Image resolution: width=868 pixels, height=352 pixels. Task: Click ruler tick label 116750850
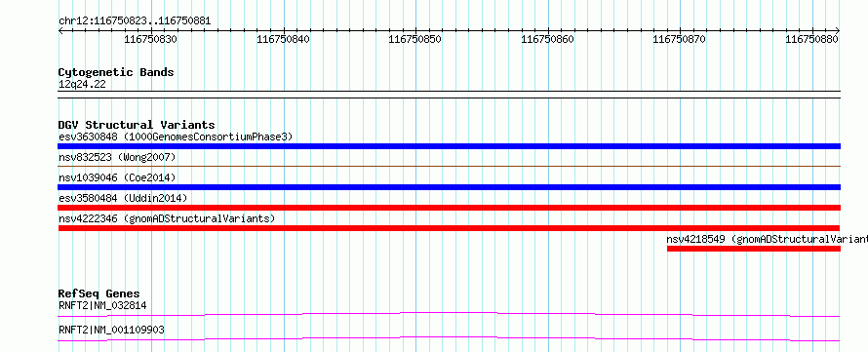415,39
